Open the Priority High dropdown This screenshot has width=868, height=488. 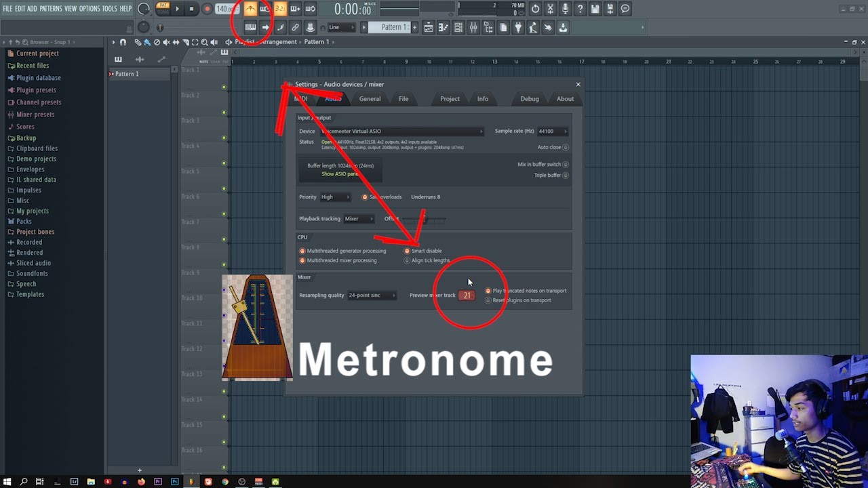coord(336,197)
